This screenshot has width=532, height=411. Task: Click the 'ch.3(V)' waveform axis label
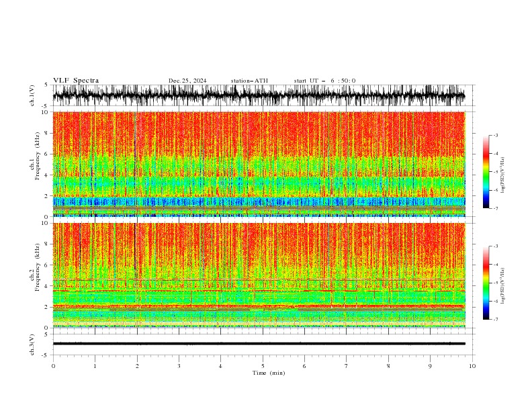click(32, 345)
